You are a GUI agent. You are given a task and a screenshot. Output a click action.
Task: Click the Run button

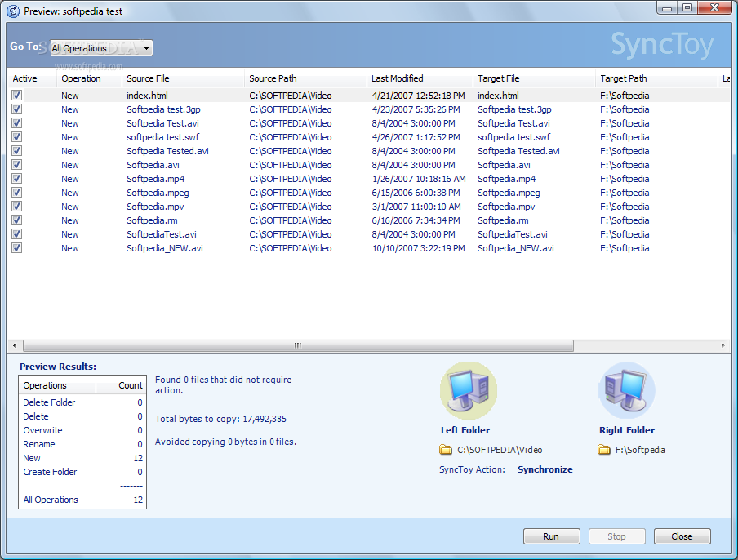[x=551, y=536]
